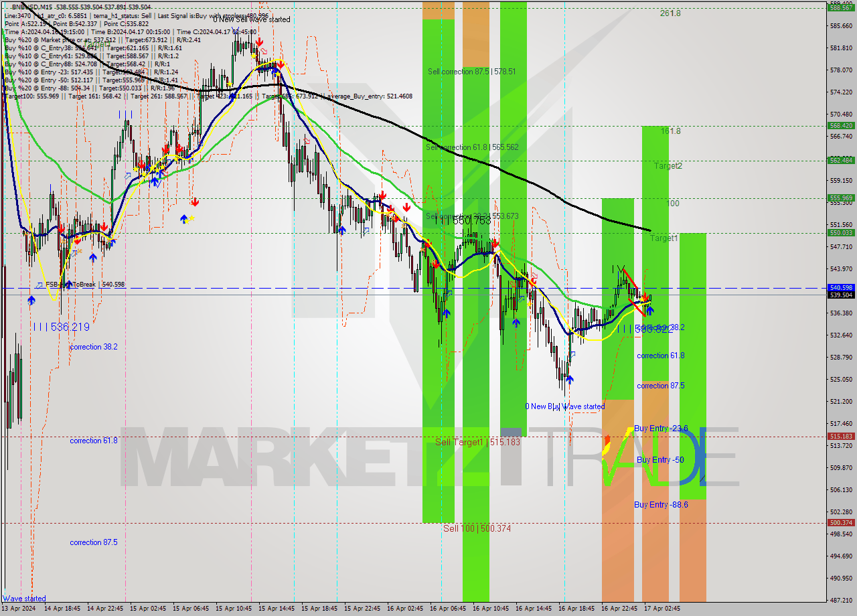Click the '| | | 536.219' wave label

pyautogui.click(x=61, y=327)
